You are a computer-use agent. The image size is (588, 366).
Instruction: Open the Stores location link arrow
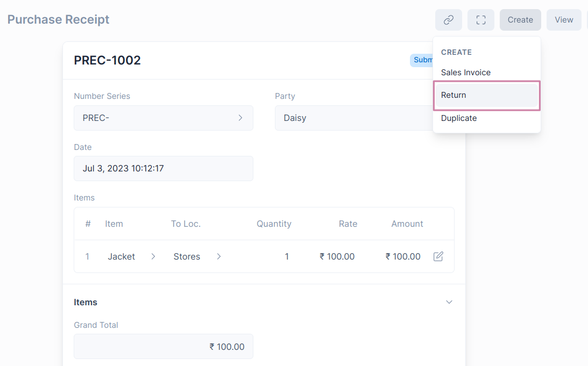[x=219, y=256]
